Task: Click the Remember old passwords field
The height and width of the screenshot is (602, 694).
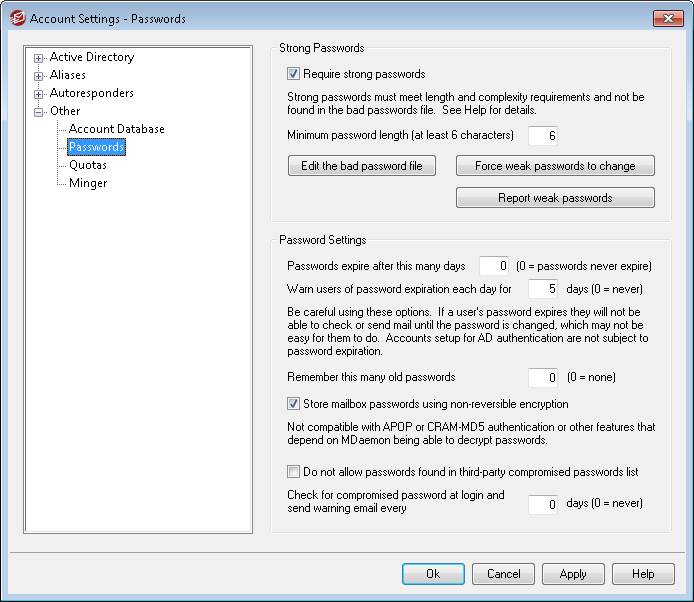Action: tap(543, 378)
